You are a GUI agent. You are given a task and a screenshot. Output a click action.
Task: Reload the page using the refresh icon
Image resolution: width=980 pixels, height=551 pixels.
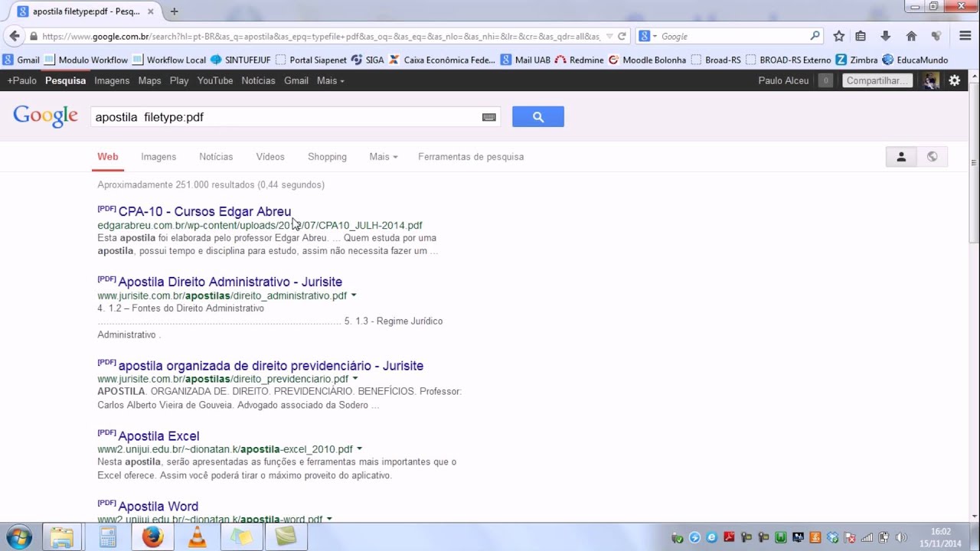(x=622, y=36)
